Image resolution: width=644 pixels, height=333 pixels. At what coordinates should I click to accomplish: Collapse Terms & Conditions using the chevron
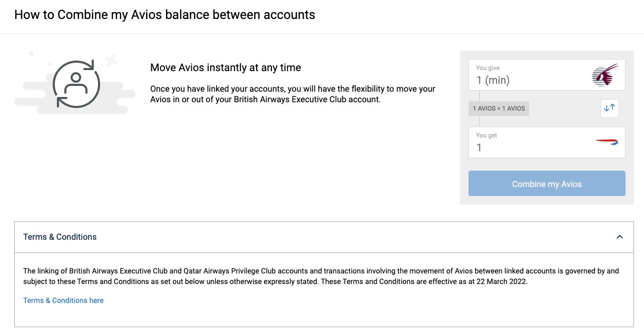click(x=620, y=237)
